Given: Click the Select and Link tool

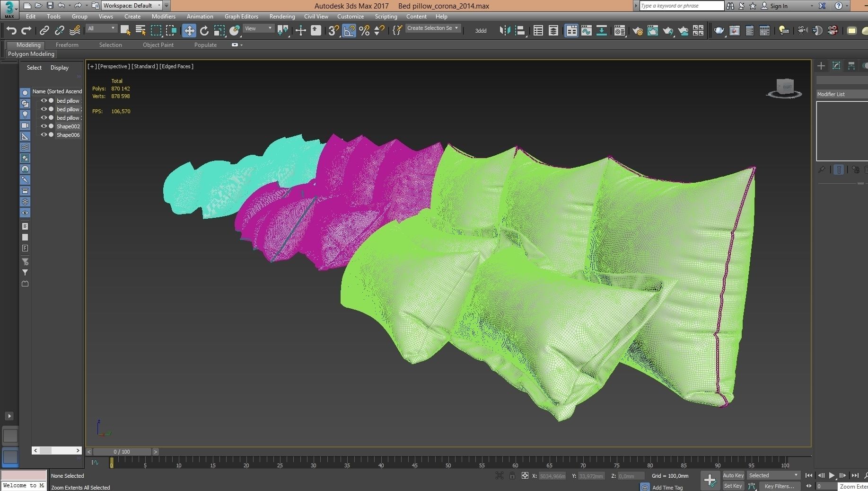Looking at the screenshot, I should pyautogui.click(x=44, y=31).
